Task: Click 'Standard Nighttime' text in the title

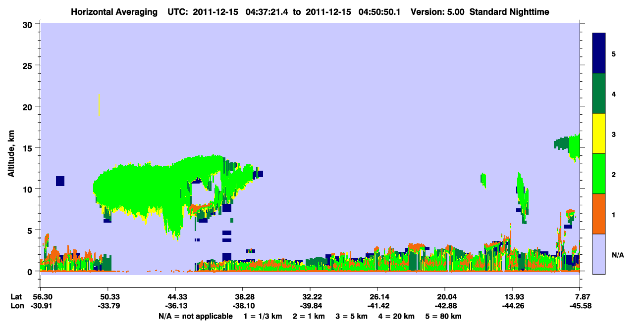Action: pyautogui.click(x=509, y=11)
